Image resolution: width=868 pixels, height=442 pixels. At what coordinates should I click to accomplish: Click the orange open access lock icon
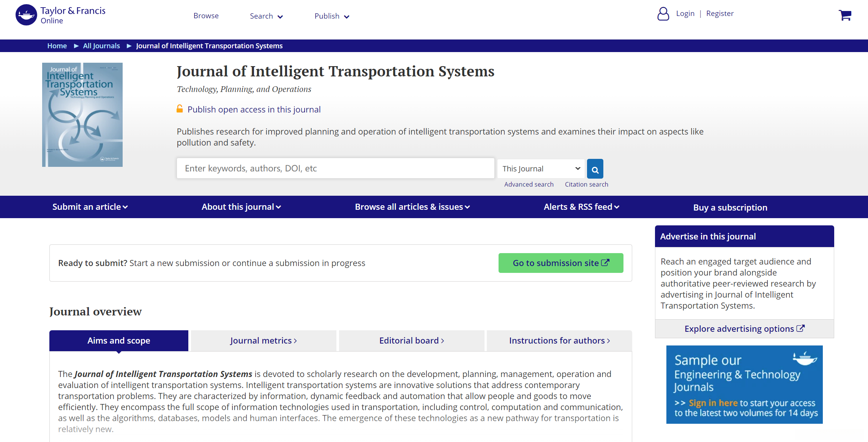click(180, 109)
